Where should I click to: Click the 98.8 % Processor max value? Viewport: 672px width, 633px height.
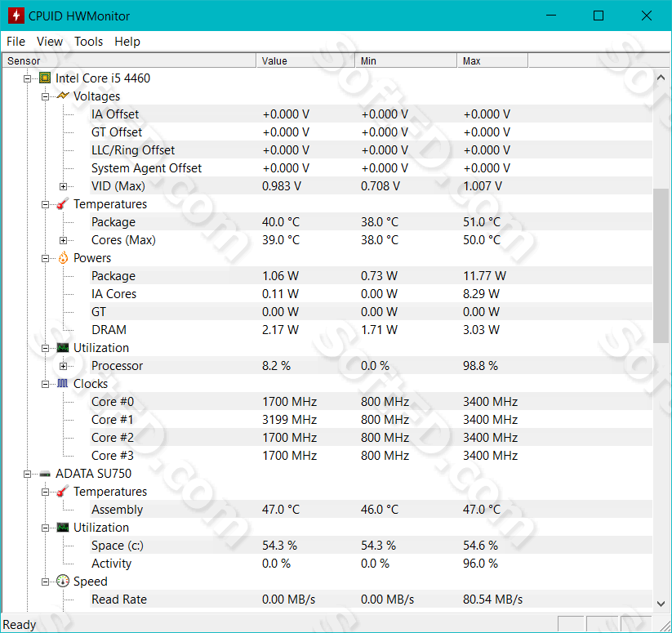[480, 366]
